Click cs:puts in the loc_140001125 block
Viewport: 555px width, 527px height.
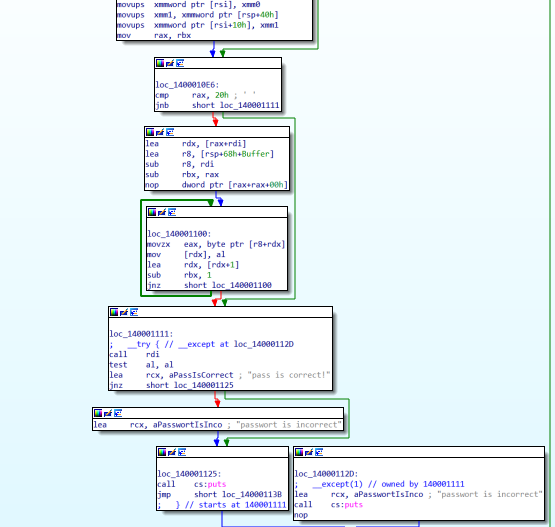[210, 484]
